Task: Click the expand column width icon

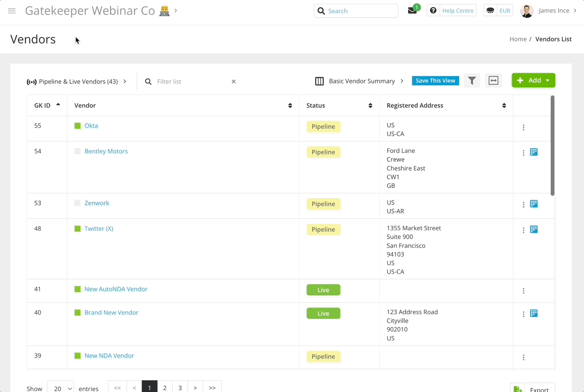Action: pos(493,81)
